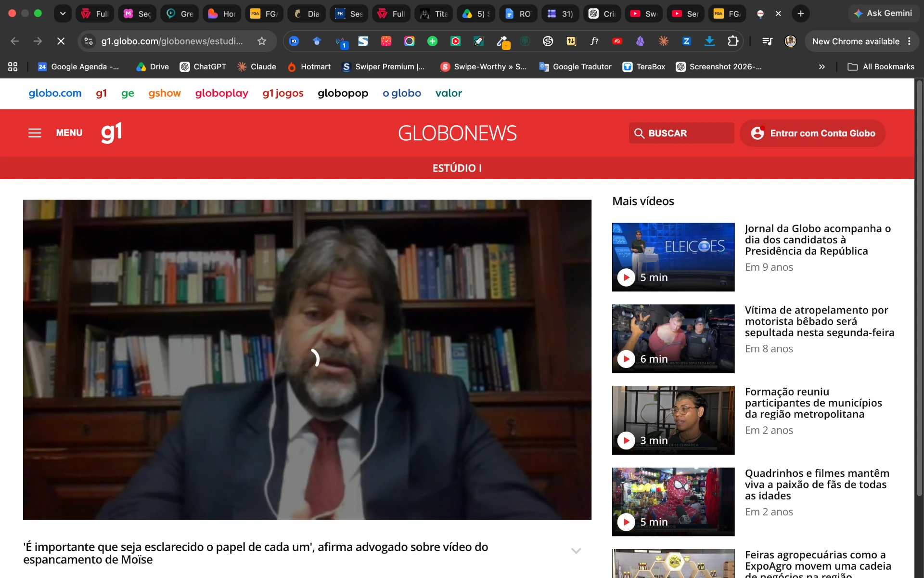Image resolution: width=924 pixels, height=578 pixels.
Task: Click the blue S extension icon
Action: click(x=363, y=41)
